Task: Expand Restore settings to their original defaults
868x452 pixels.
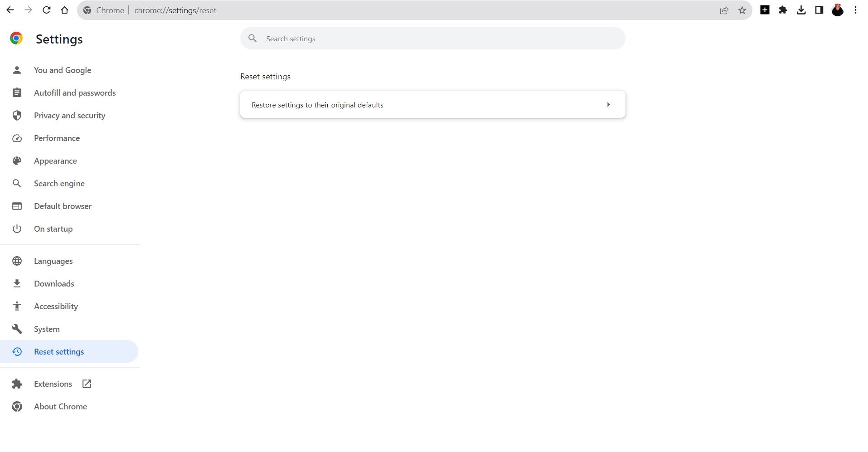Action: click(432, 105)
